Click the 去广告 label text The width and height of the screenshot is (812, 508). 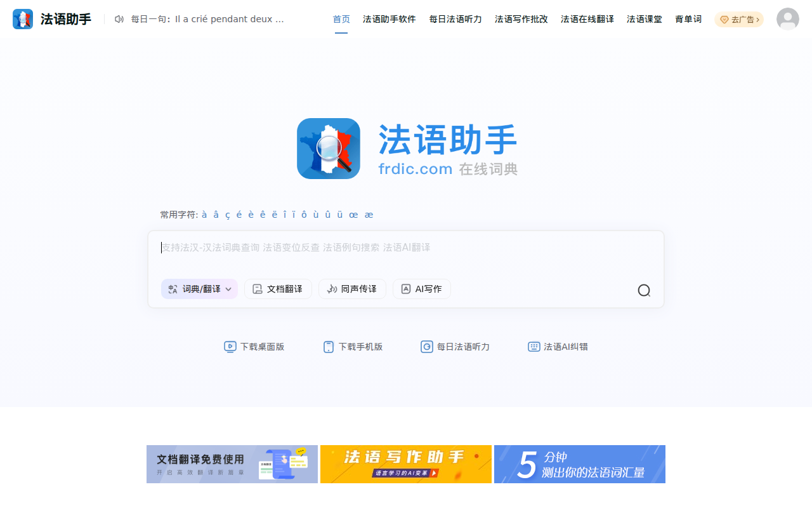click(743, 20)
